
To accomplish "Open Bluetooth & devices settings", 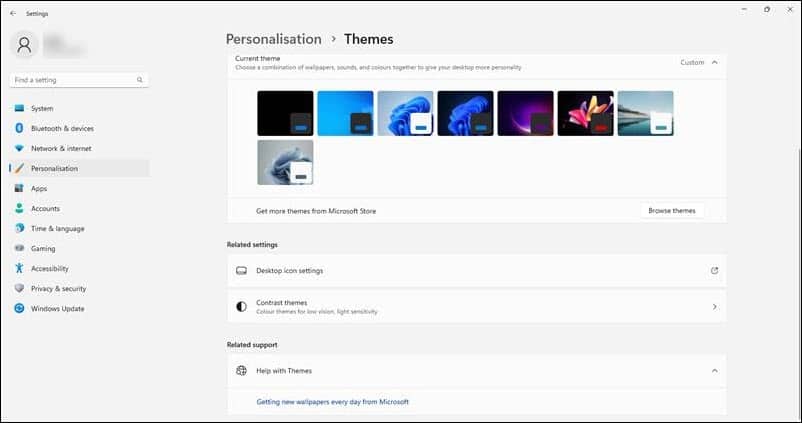I will [x=79, y=128].
